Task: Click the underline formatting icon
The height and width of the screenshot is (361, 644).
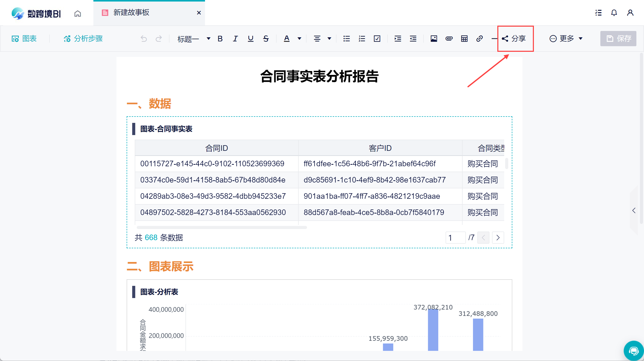Action: pyautogui.click(x=250, y=39)
